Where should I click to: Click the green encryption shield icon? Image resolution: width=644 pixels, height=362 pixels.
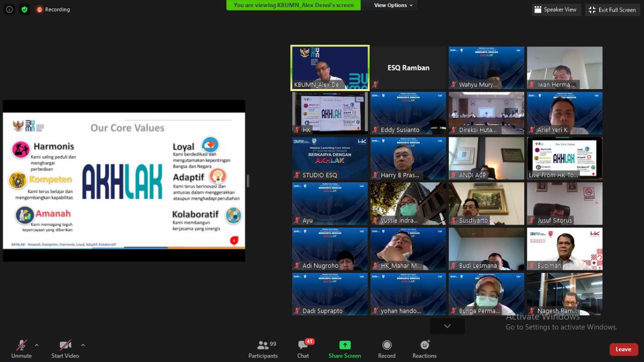tap(25, 9)
